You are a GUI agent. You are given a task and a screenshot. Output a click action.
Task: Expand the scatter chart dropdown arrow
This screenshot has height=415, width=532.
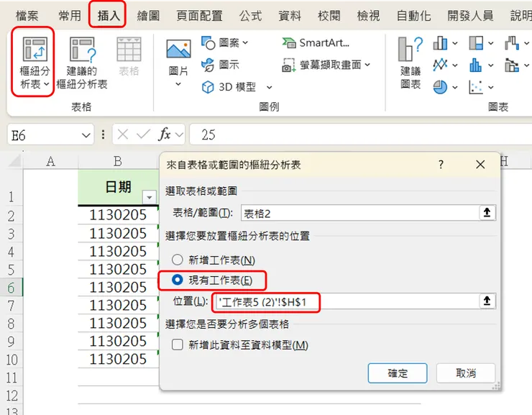point(490,88)
